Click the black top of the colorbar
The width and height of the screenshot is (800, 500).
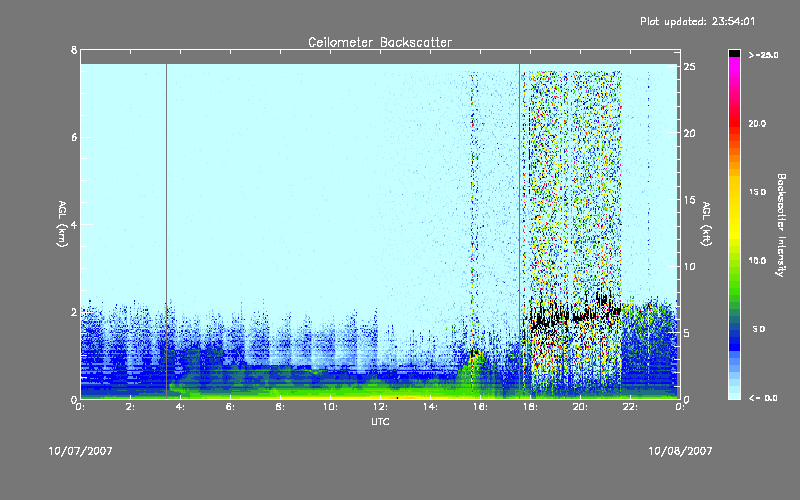point(734,53)
